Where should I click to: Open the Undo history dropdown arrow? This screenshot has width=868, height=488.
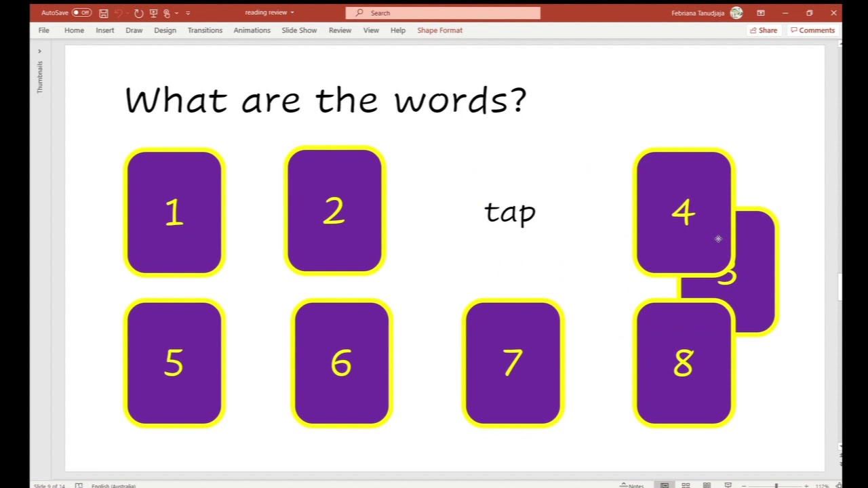point(127,13)
